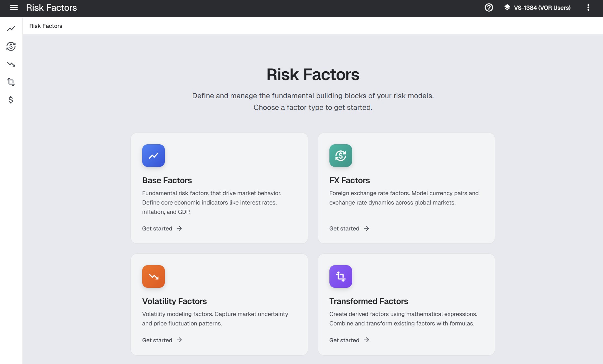Click the Transformed Factors sidebar icon

(11, 82)
